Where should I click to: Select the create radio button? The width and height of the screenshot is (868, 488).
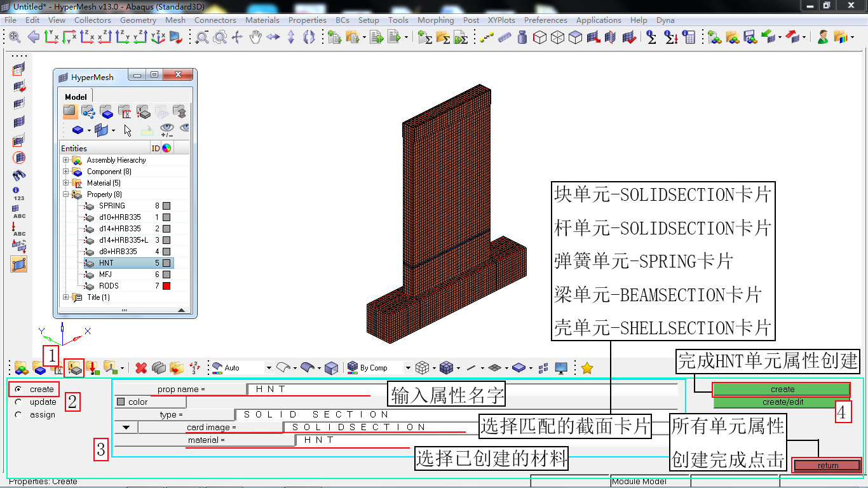coord(18,389)
